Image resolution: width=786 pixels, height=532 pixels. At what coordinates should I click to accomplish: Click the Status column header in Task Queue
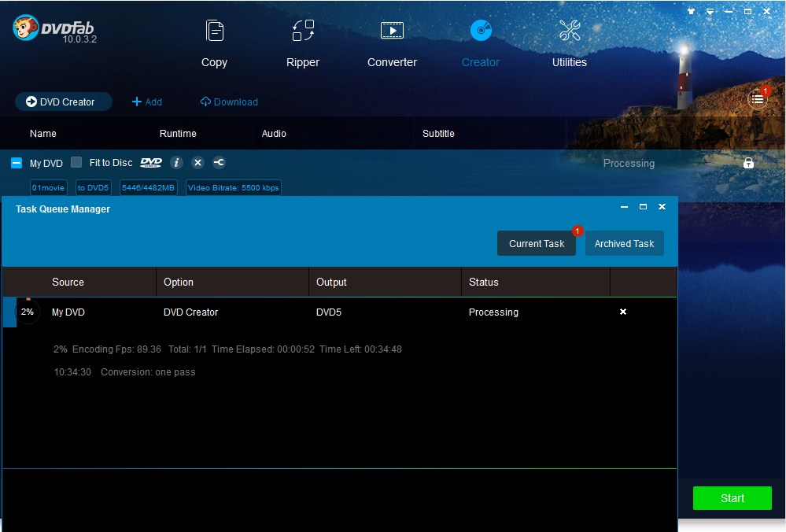tap(484, 282)
